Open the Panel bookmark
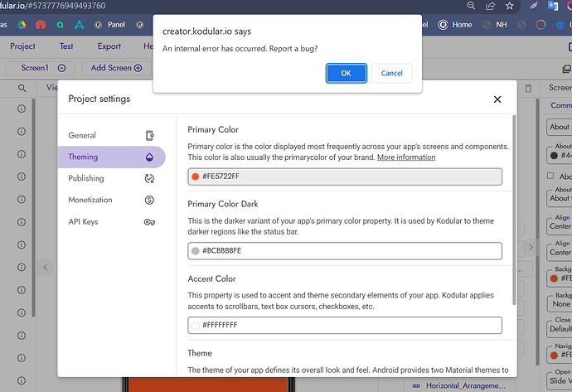 click(109, 25)
